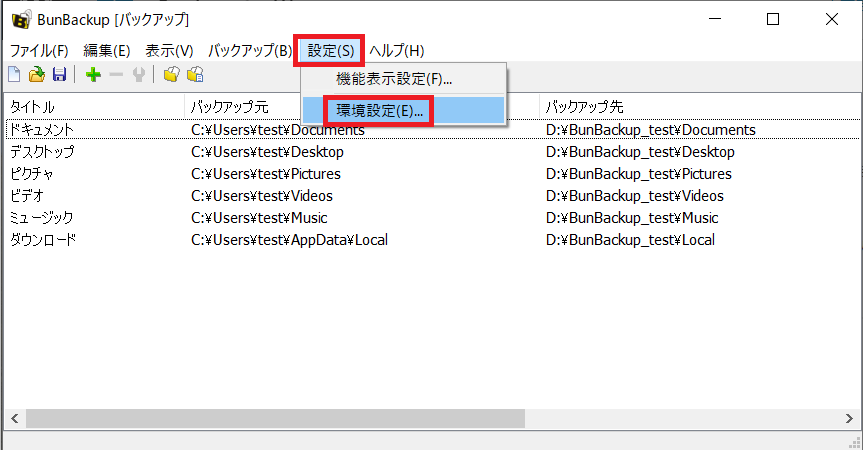Minimize the BunBackup window

(x=715, y=19)
